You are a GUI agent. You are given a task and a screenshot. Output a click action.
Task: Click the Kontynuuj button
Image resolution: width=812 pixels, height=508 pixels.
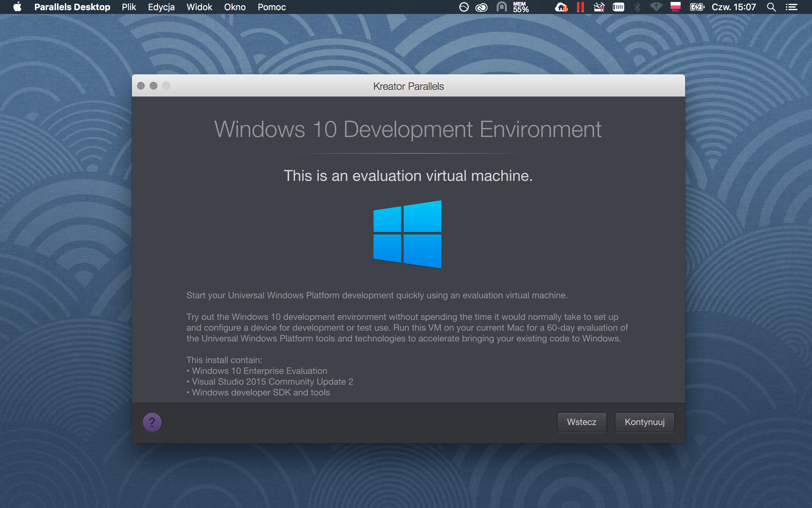pos(644,422)
